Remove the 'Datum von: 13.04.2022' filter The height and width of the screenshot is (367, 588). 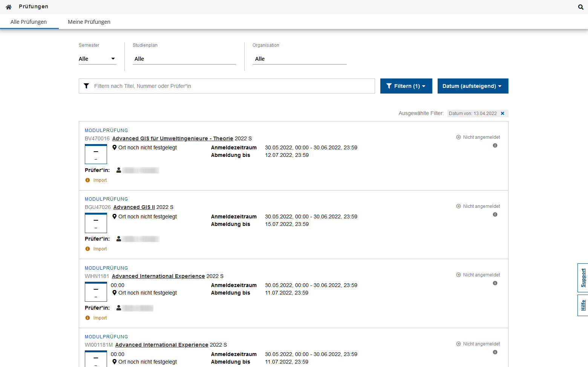[502, 114]
